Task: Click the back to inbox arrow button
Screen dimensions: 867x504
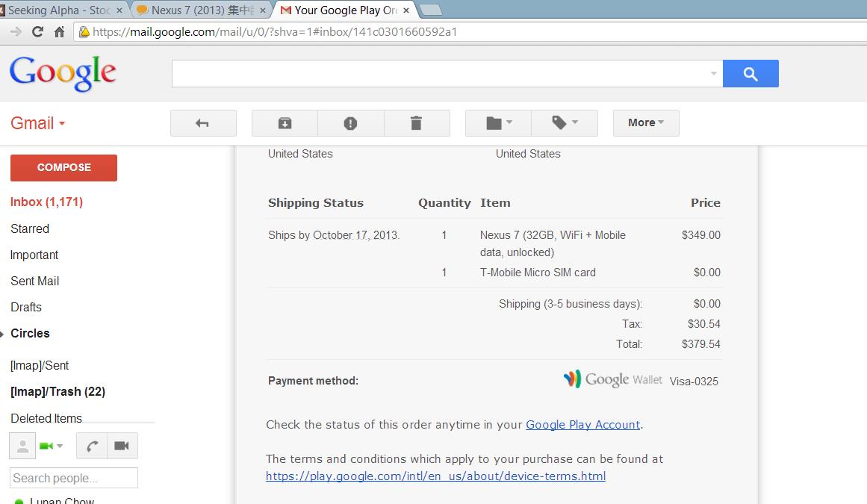Action: 203,122
